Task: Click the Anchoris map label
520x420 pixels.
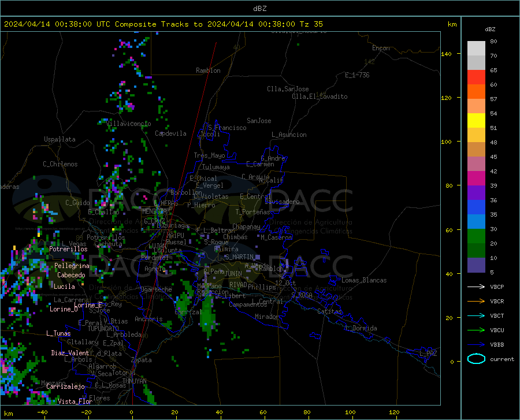Action: (148, 319)
